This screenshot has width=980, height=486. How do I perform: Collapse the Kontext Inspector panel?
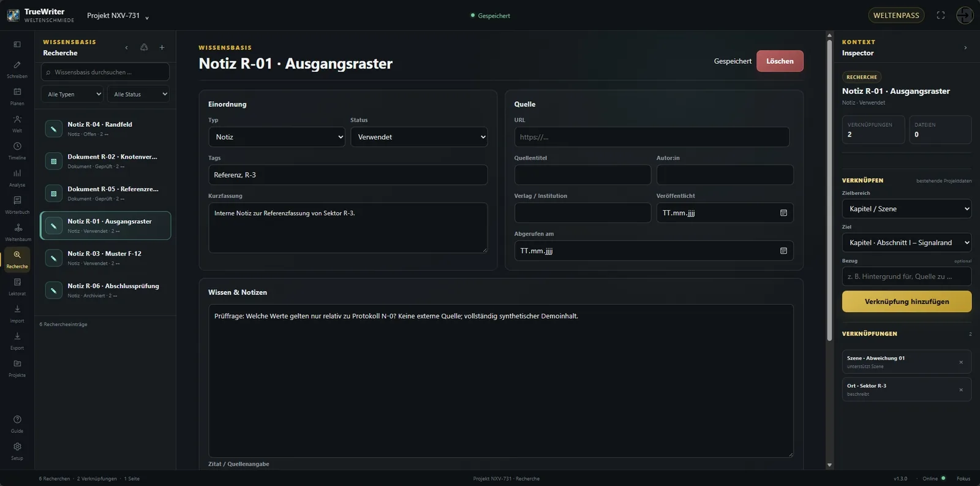coord(965,48)
